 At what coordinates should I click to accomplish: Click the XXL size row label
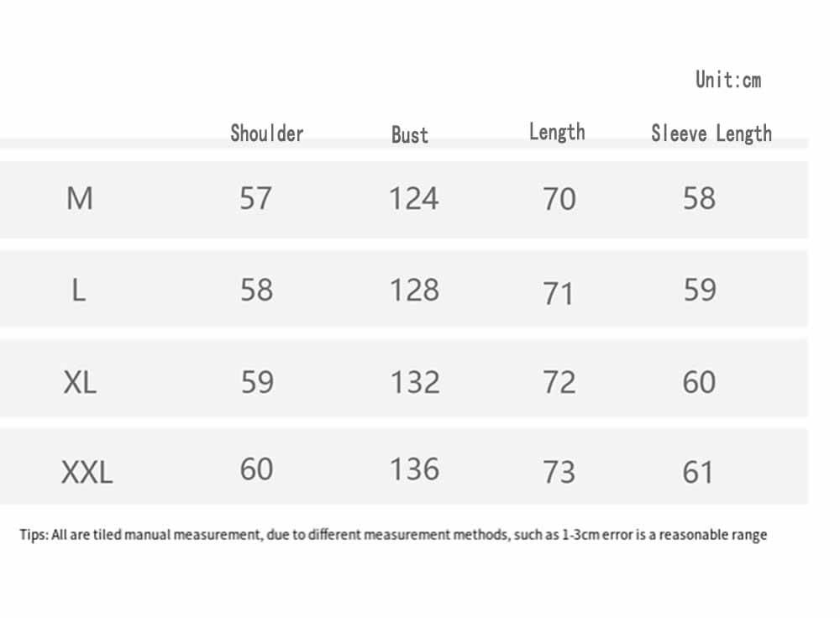[x=87, y=473]
